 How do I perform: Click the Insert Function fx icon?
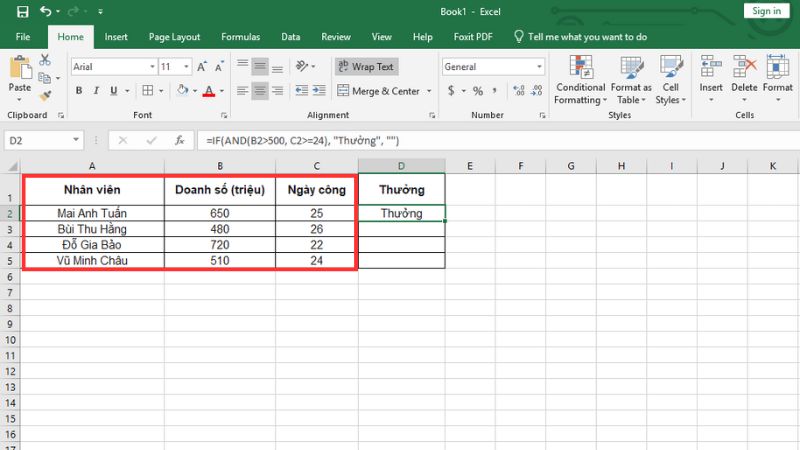click(x=179, y=141)
